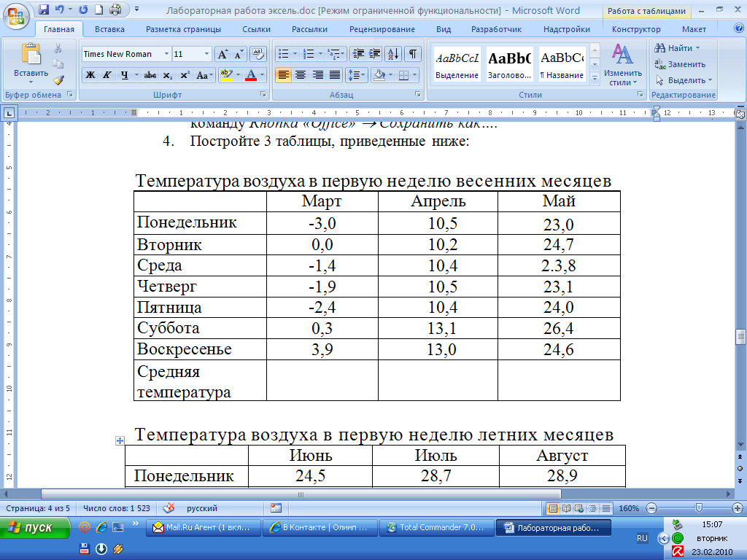Open highlight color dropdown arrow
Viewport: 747px width, 560px height.
(239, 75)
